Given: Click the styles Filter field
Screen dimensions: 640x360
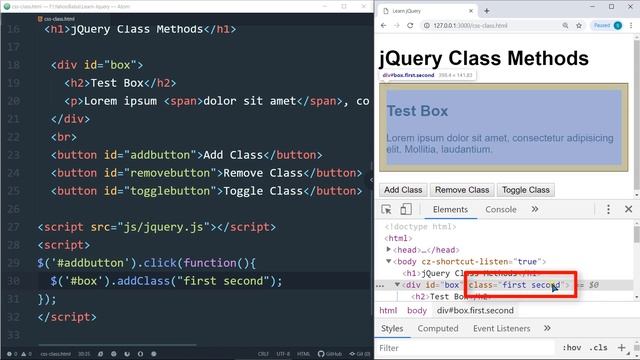Looking at the screenshot, I should click(465, 348).
